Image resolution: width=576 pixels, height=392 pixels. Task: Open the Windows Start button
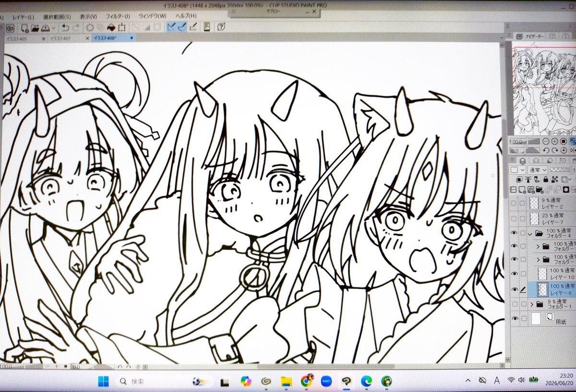tap(104, 381)
